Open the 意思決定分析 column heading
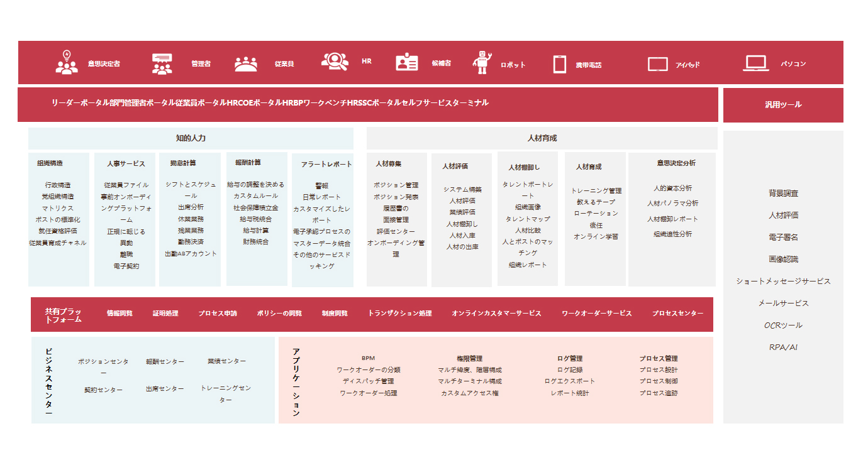This screenshot has width=868, height=465. pyautogui.click(x=676, y=163)
